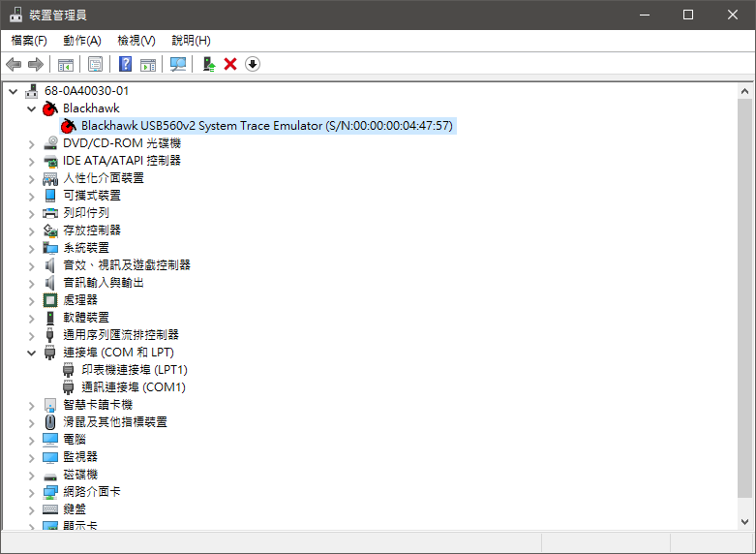
Task: Open the 檔案(F) menu
Action: pyautogui.click(x=29, y=41)
